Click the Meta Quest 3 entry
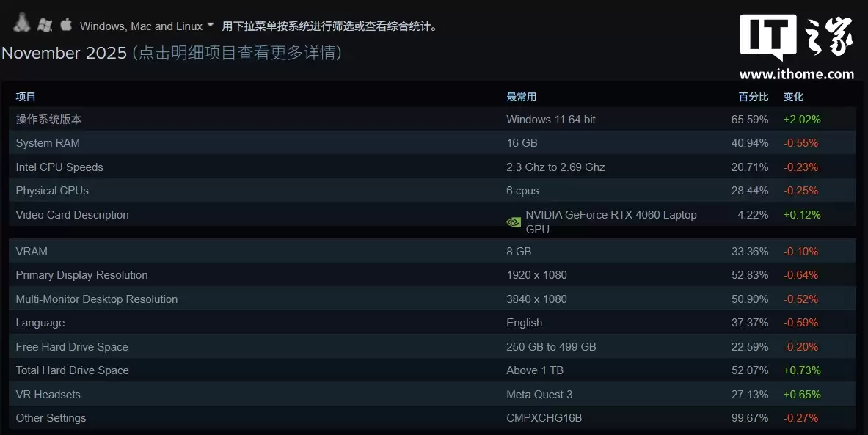This screenshot has width=868, height=435. click(x=539, y=394)
